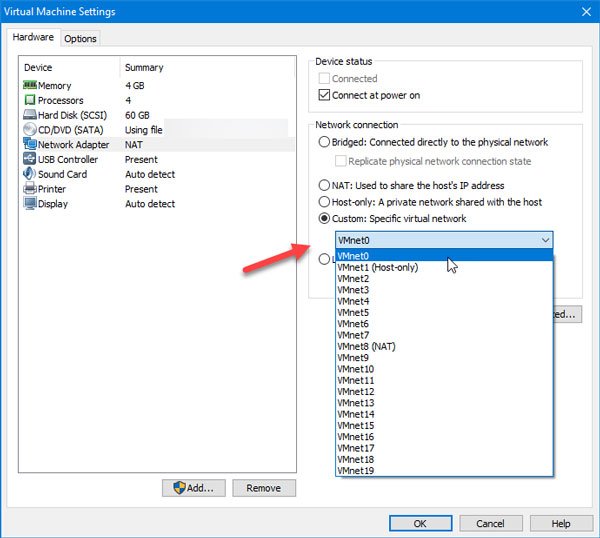Pick VMnet8 (NAT) from the list

(444, 346)
